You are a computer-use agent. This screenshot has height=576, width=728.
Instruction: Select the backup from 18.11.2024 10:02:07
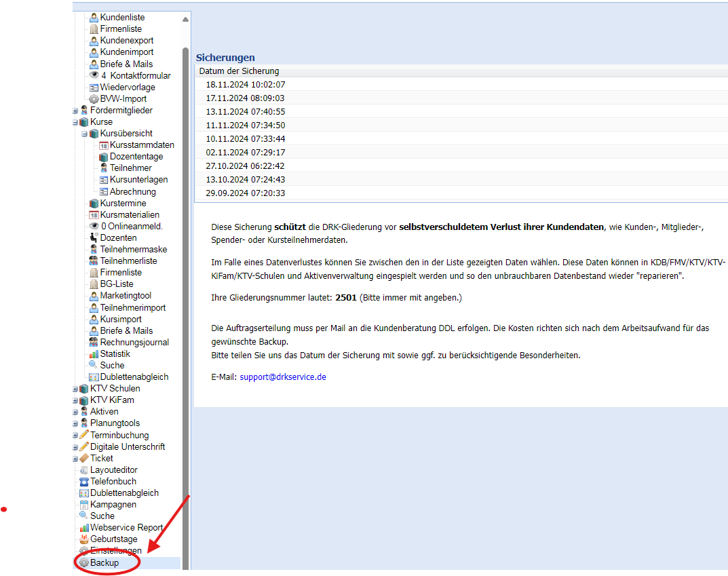246,85
